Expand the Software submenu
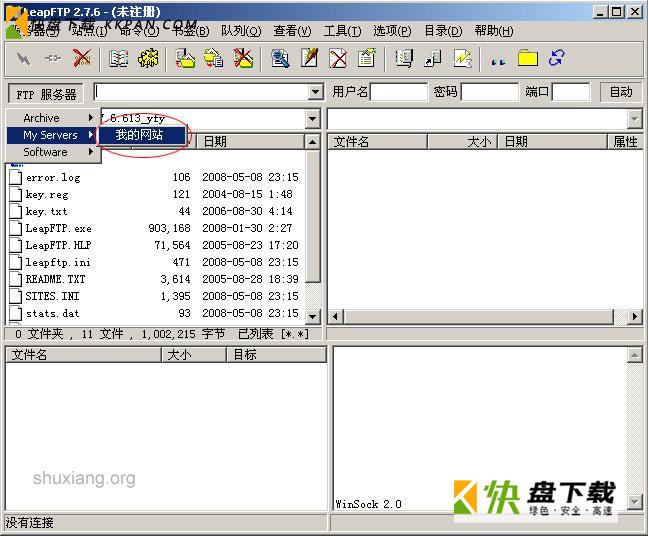This screenshot has width=648, height=536. [54, 152]
